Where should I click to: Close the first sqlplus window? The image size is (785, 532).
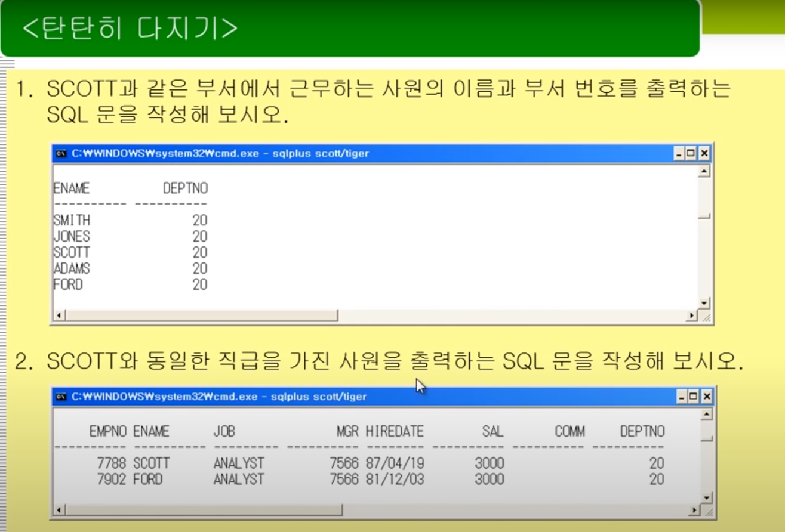click(704, 154)
